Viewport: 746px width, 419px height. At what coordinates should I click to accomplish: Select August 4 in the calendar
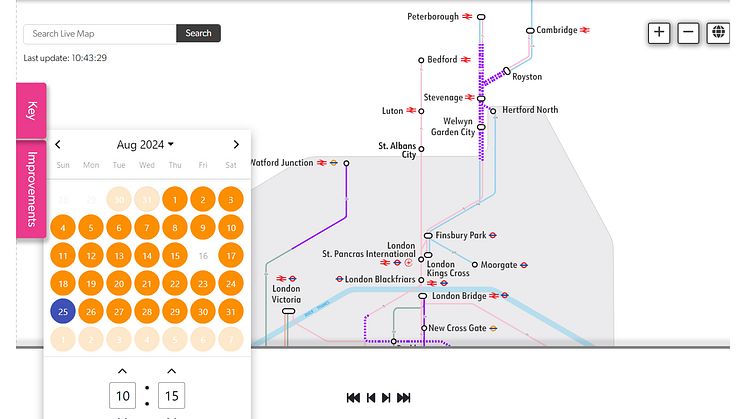pos(63,227)
